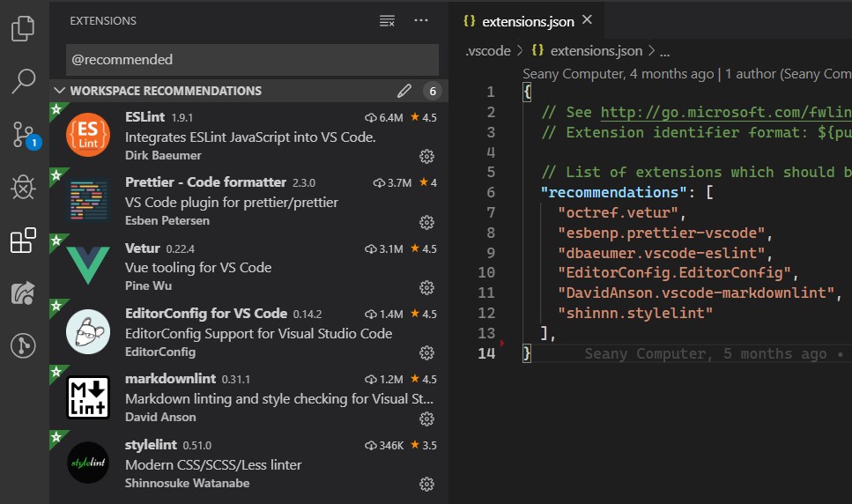Open the go.microsoft.com link in comment
Screen dimensions: 852x504
point(726,113)
